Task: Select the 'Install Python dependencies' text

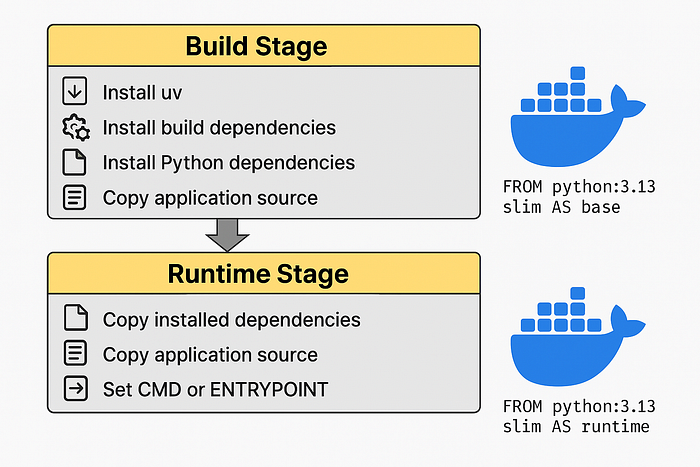Action: tap(229, 163)
